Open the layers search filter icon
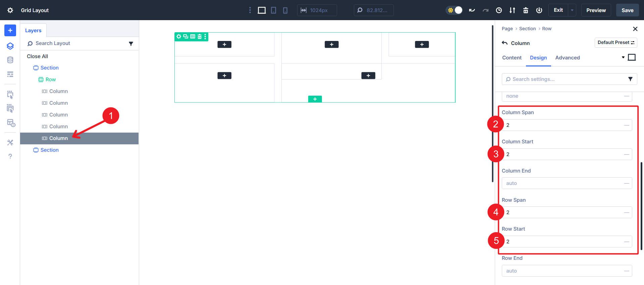 click(131, 44)
